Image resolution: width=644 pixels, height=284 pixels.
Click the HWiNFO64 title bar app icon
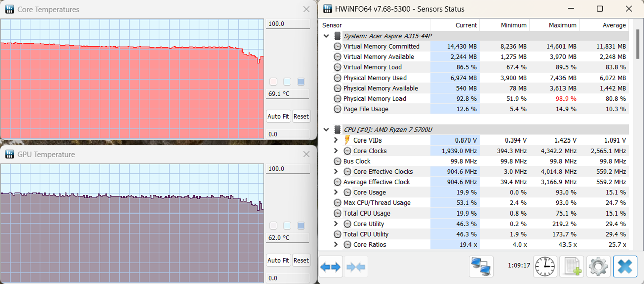[328, 9]
